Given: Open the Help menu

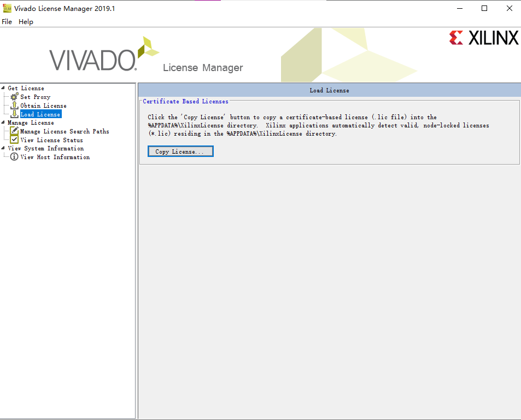Looking at the screenshot, I should point(26,21).
